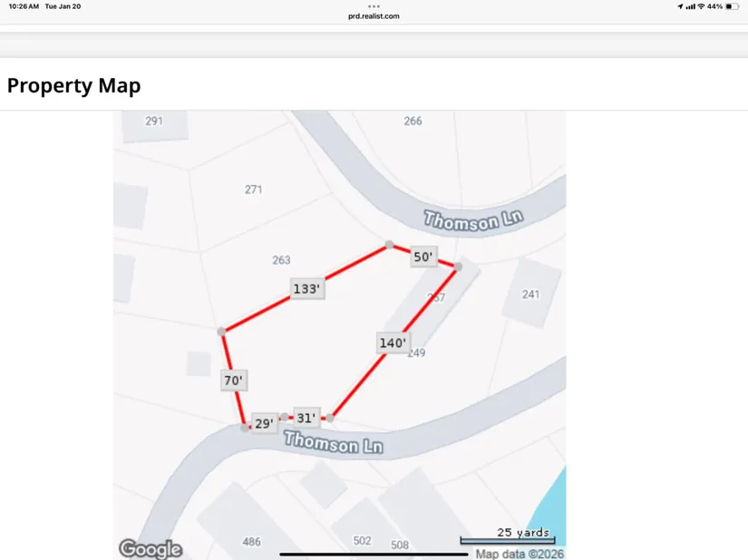Image resolution: width=748 pixels, height=560 pixels.
Task: Select vertex joining 133' and 70' edges
Action: 221,332
